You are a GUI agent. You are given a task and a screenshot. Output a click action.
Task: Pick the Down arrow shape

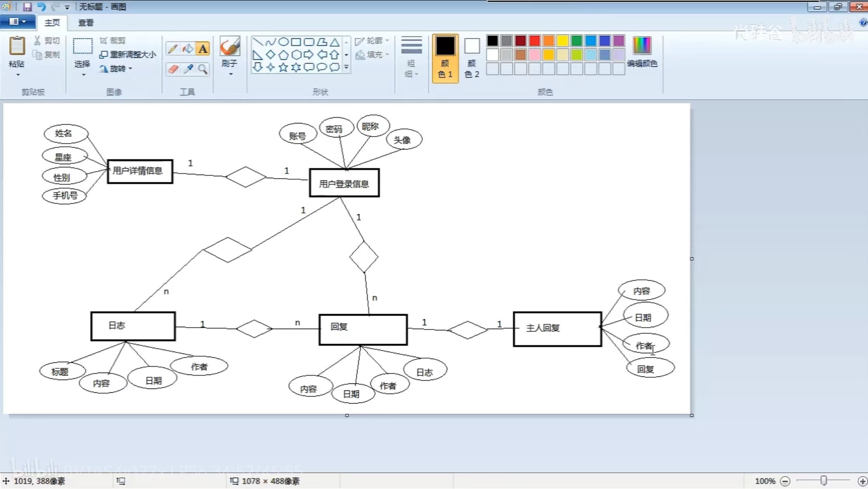coord(258,67)
